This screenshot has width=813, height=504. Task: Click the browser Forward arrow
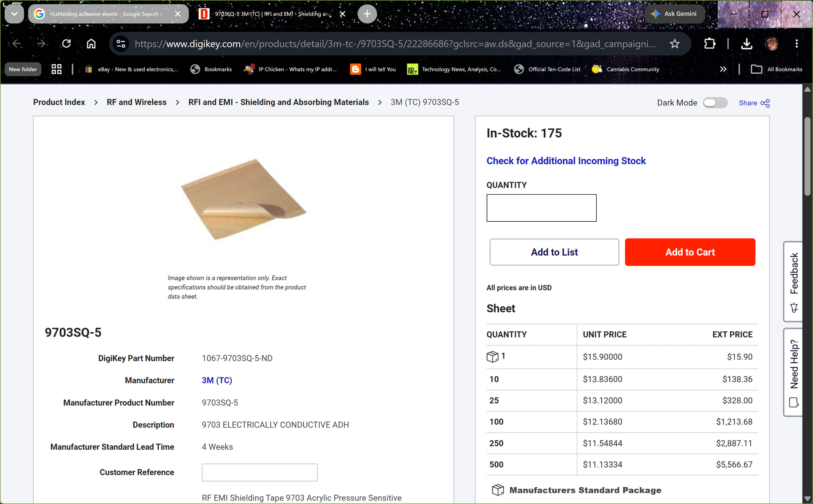point(41,44)
